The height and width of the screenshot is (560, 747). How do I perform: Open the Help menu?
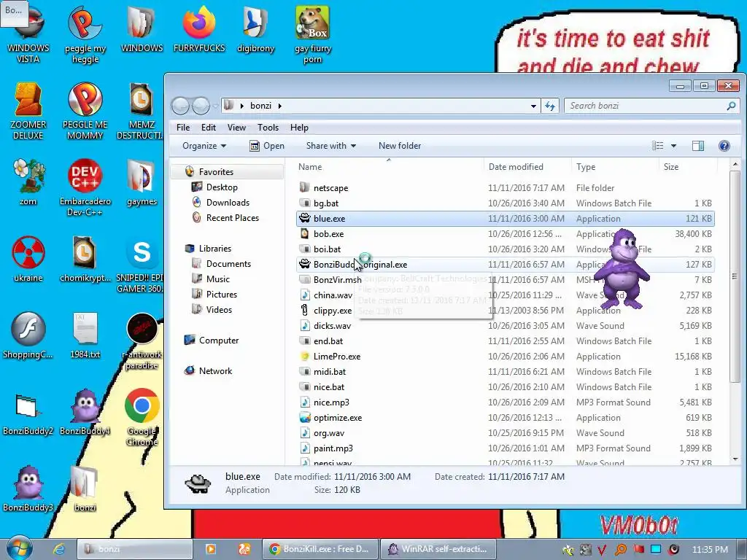pos(299,127)
